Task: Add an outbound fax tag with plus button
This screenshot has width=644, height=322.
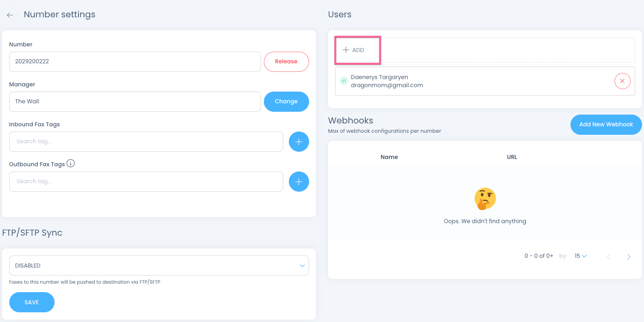Action: 299,182
